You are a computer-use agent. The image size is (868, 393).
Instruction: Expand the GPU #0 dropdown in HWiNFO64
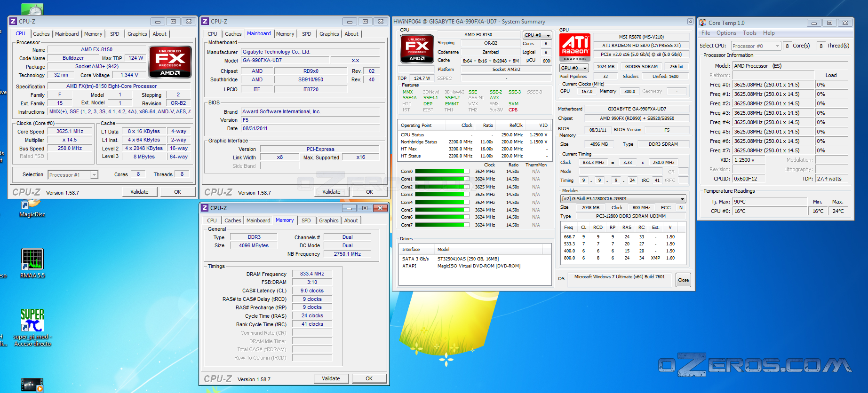pos(574,68)
